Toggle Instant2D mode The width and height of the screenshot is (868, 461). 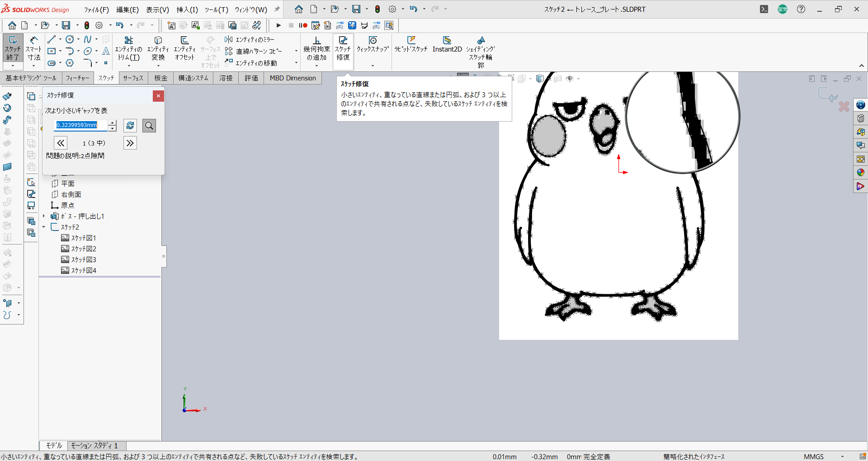[447, 44]
